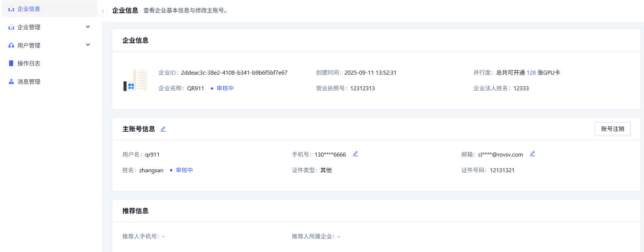
Task: Open the 操作日志 menu item
Action: (x=29, y=63)
